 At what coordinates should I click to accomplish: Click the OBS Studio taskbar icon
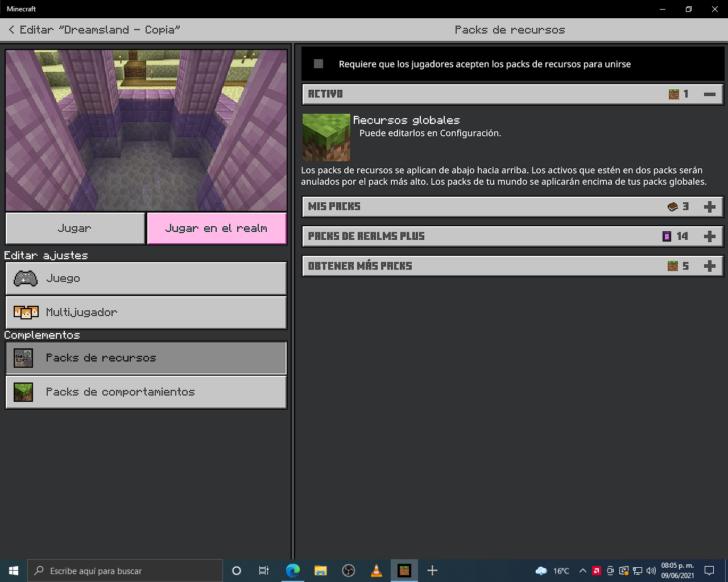point(349,571)
